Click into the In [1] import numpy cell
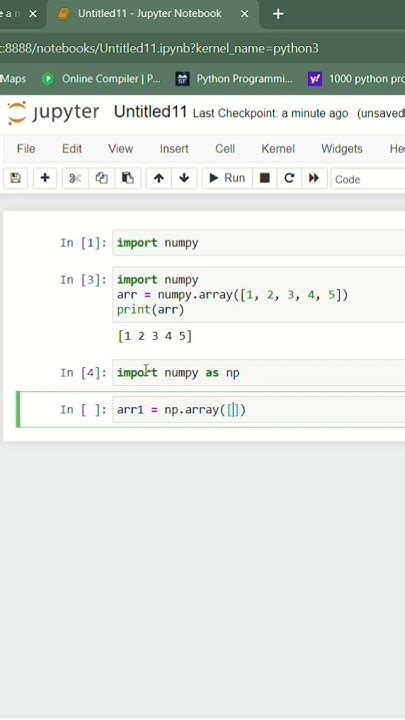Viewport: 405px width, 720px height. coord(259,242)
